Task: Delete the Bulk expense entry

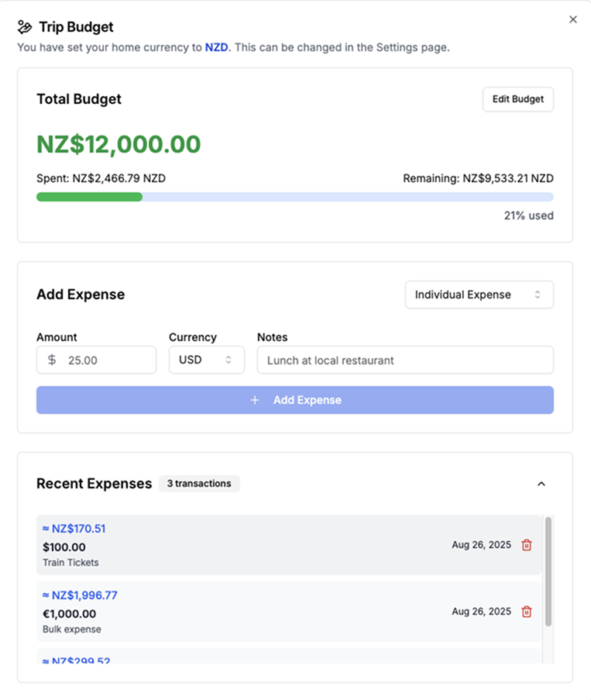Action: click(527, 612)
